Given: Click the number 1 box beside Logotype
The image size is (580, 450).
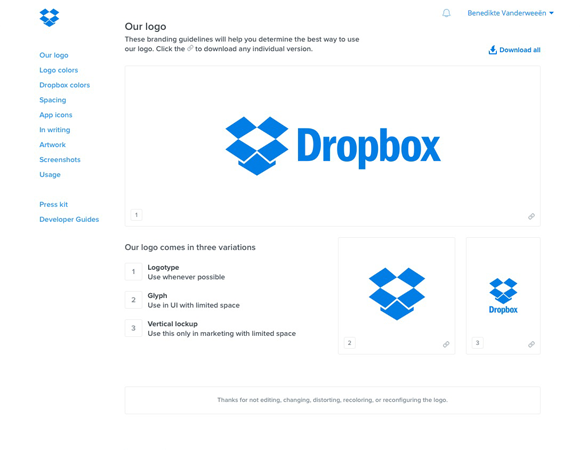Looking at the screenshot, I should [x=134, y=272].
